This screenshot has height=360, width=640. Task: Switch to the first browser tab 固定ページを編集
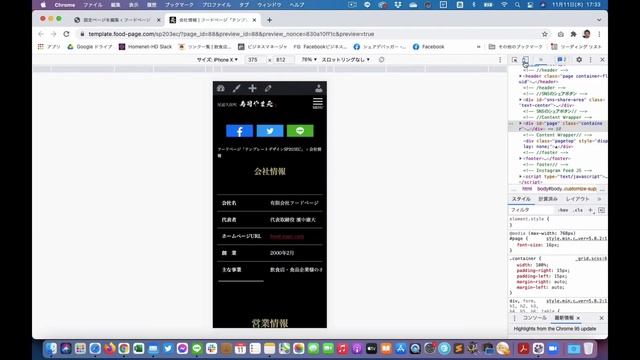[116, 20]
